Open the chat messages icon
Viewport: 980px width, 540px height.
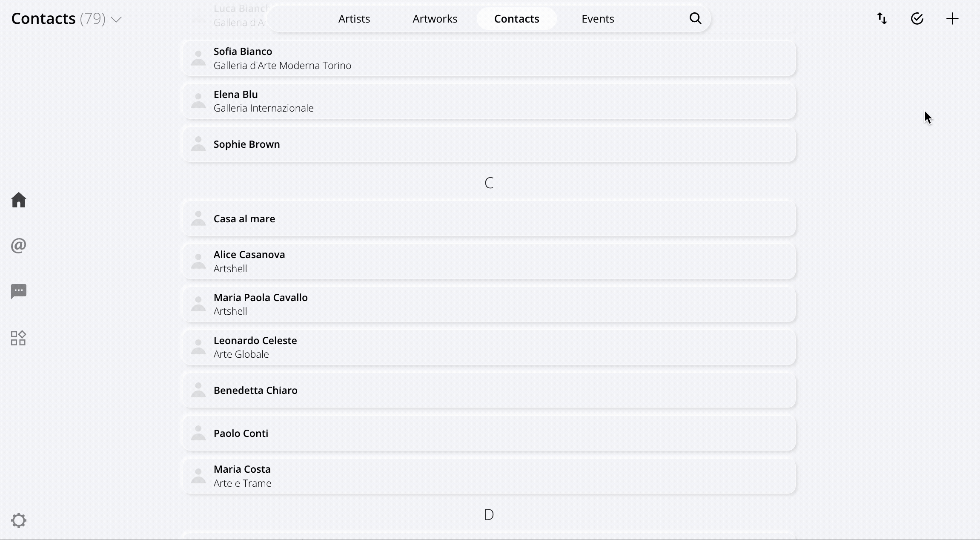tap(19, 291)
